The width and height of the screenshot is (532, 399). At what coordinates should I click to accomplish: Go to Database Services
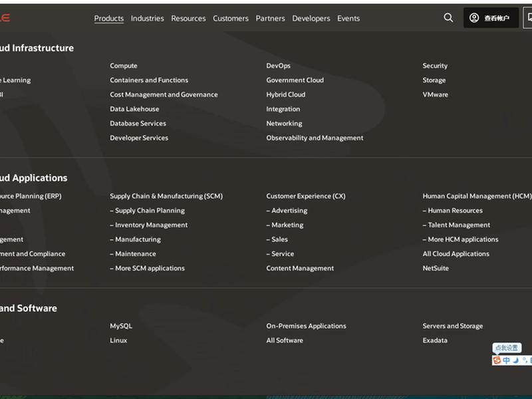click(x=138, y=124)
